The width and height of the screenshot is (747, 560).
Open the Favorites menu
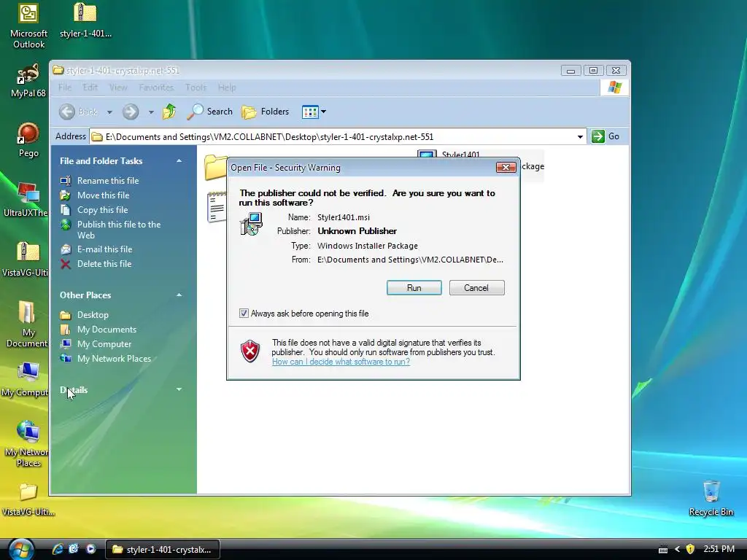tap(156, 87)
